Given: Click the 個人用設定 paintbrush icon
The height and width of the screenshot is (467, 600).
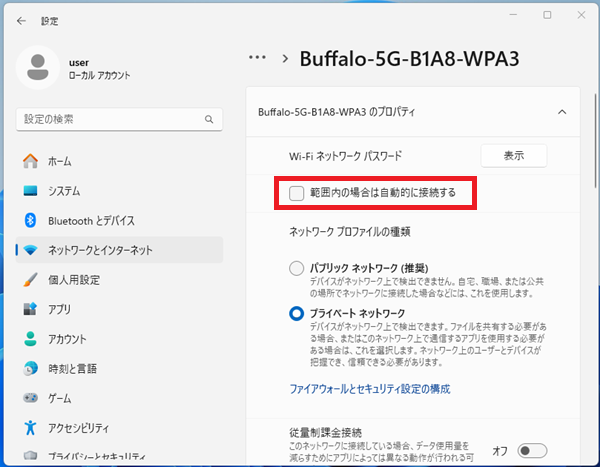Looking at the screenshot, I should [x=30, y=280].
